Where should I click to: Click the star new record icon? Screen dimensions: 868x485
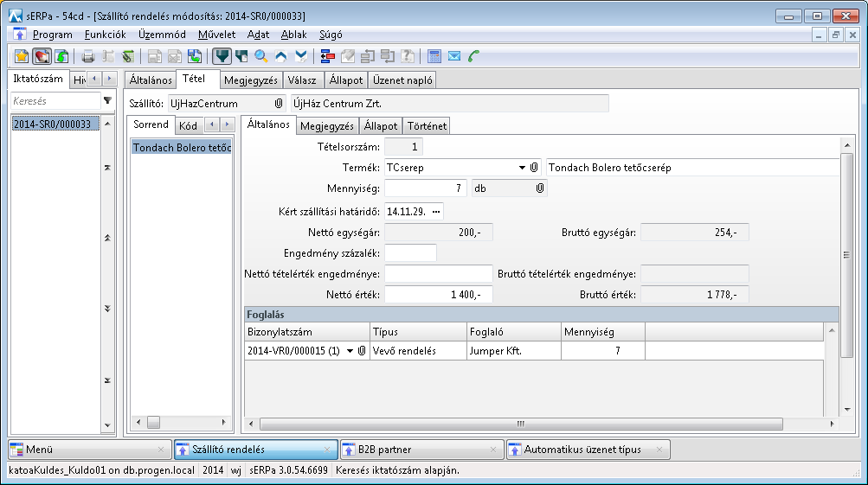[x=22, y=56]
